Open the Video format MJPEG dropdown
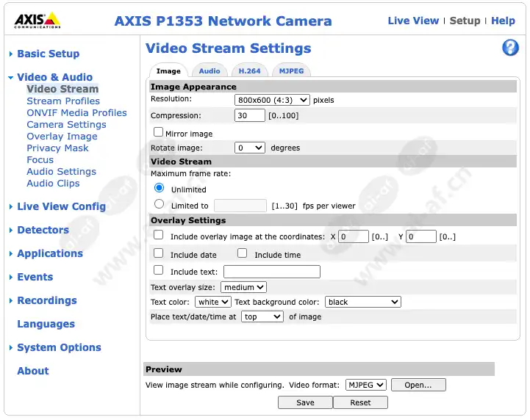This screenshot has height=420, width=530. point(366,385)
